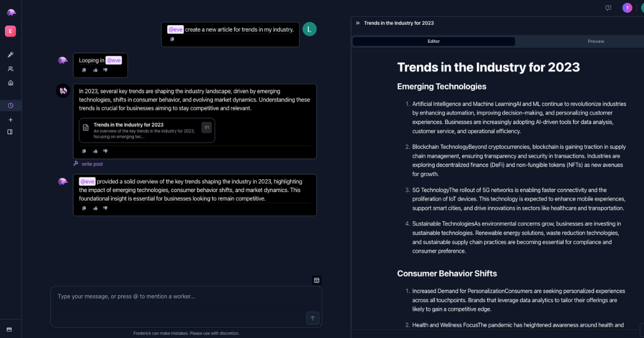Copy the 'provided a solid overview' message
This screenshot has width=644, height=338.
[x=84, y=208]
